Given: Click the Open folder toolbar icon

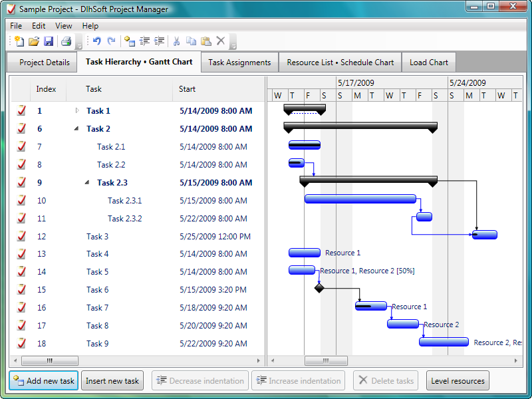Looking at the screenshot, I should pos(34,41).
